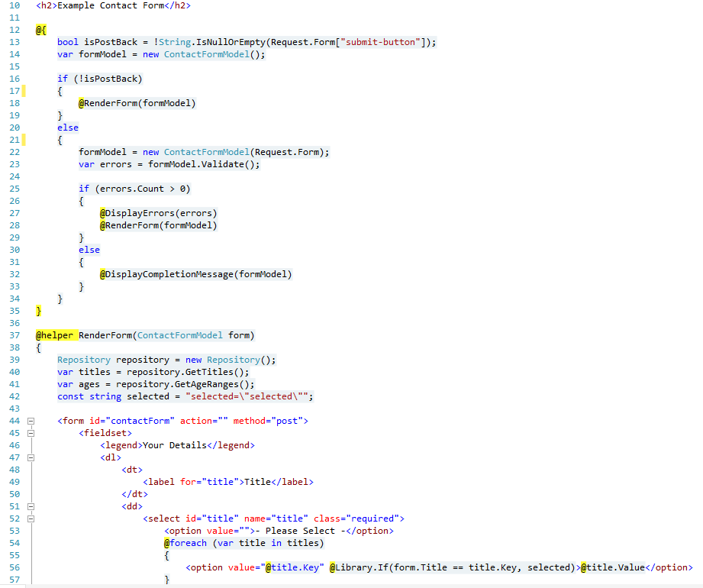Click 'ContactFormModel(Request.Form)' on line 22
The width and height of the screenshot is (703, 588).
243,152
